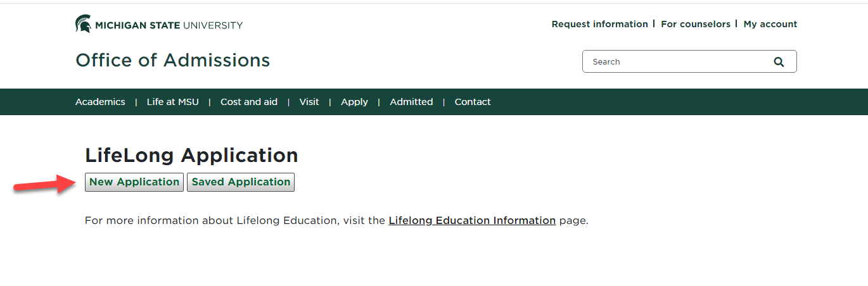
Task: Open a Saved Application
Action: (241, 182)
